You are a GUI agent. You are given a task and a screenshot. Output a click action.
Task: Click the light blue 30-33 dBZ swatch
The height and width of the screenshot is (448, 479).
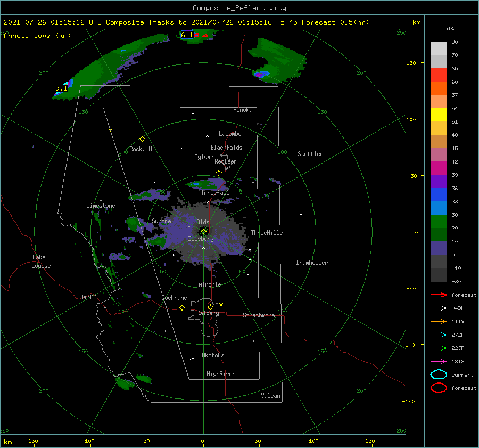(439, 208)
